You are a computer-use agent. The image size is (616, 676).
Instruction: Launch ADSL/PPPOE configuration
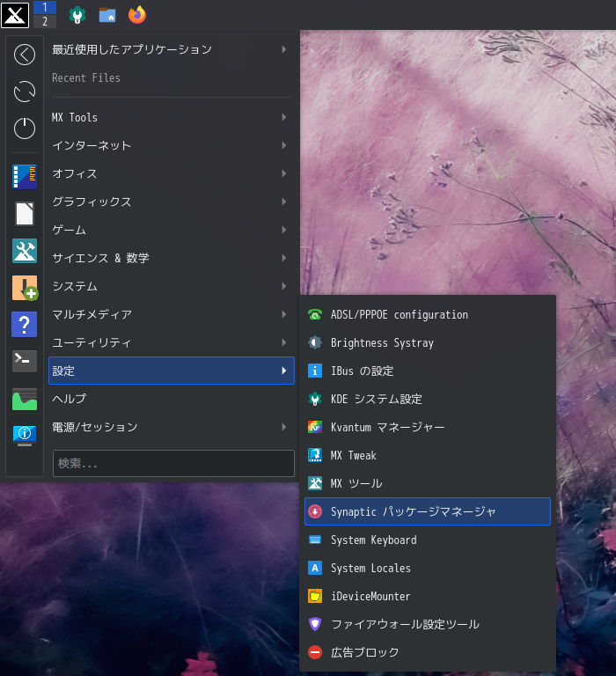428,315
